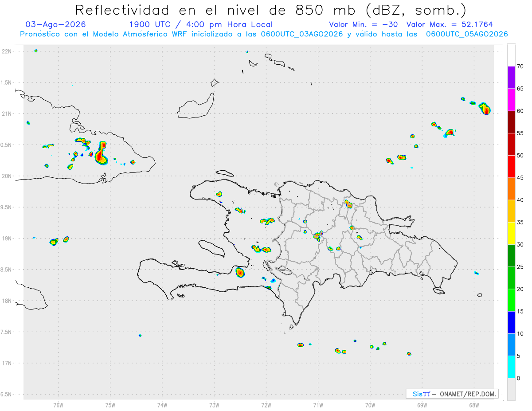Click the "ONAMET/REP.DOM." credit box

[x=452, y=394]
